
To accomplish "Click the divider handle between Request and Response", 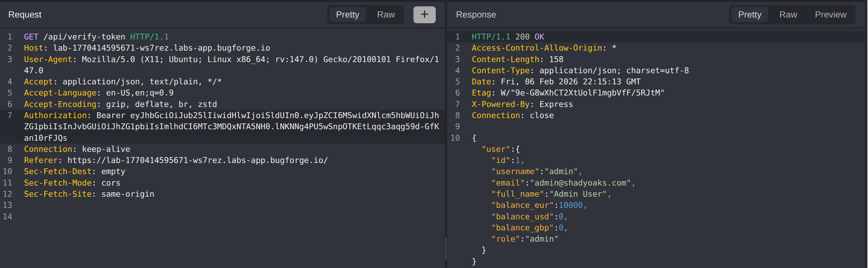I will [x=446, y=249].
